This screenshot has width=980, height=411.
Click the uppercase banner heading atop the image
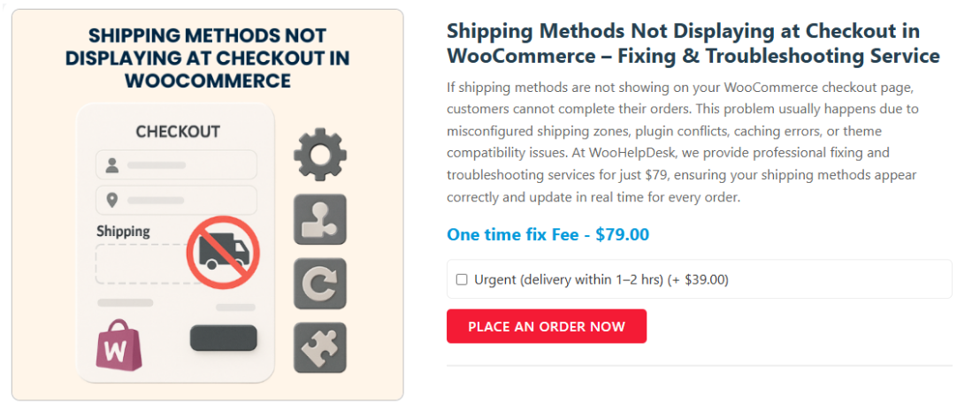coord(207,58)
